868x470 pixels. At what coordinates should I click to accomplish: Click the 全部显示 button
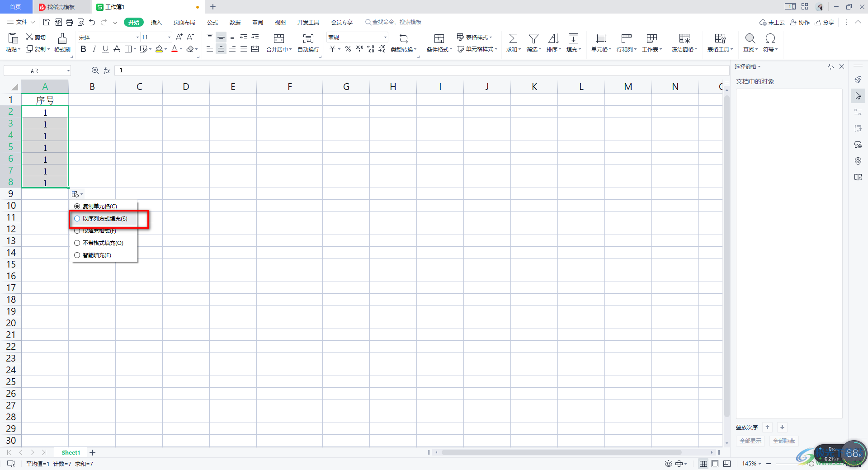point(750,441)
